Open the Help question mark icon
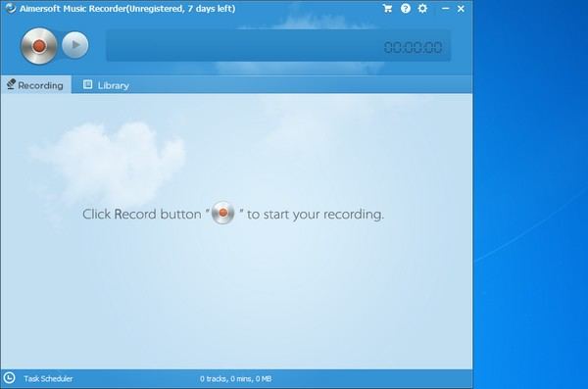This screenshot has height=389, width=588. pyautogui.click(x=406, y=8)
